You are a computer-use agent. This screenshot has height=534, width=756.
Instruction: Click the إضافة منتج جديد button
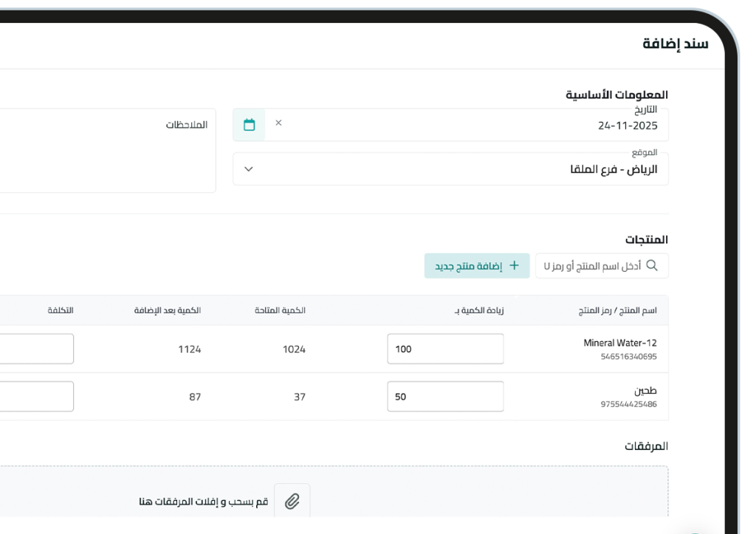[477, 265]
